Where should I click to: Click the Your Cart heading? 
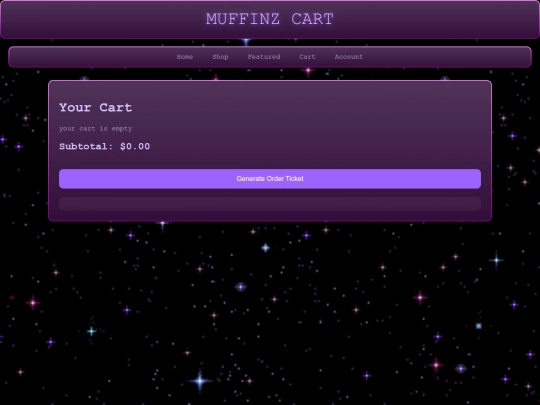tap(96, 107)
